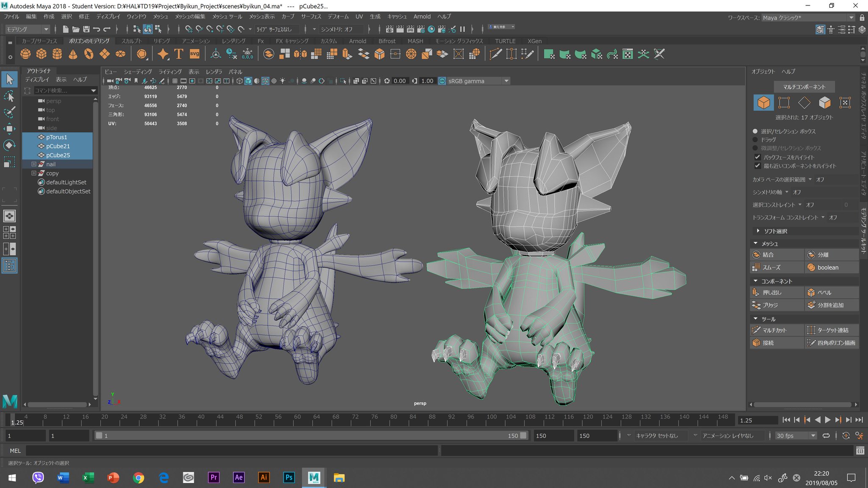Toggle highlight nearest component checkbox
The image size is (868, 488).
[757, 166]
